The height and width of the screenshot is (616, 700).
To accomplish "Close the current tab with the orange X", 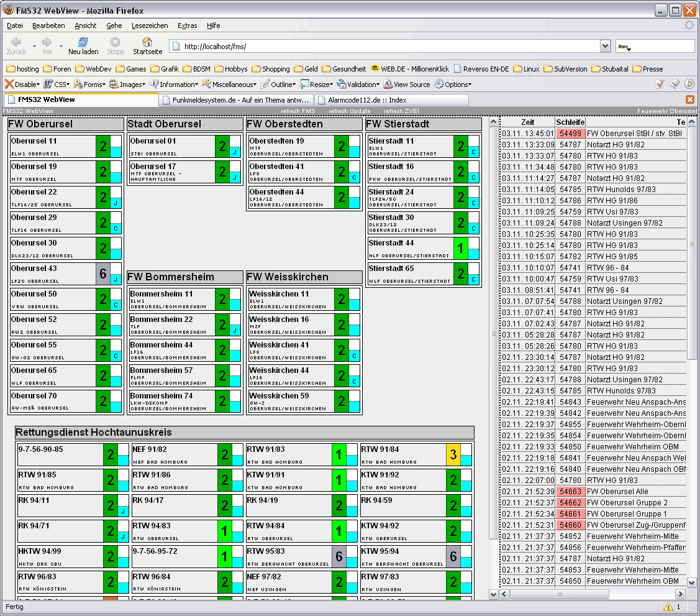I will click(x=689, y=99).
